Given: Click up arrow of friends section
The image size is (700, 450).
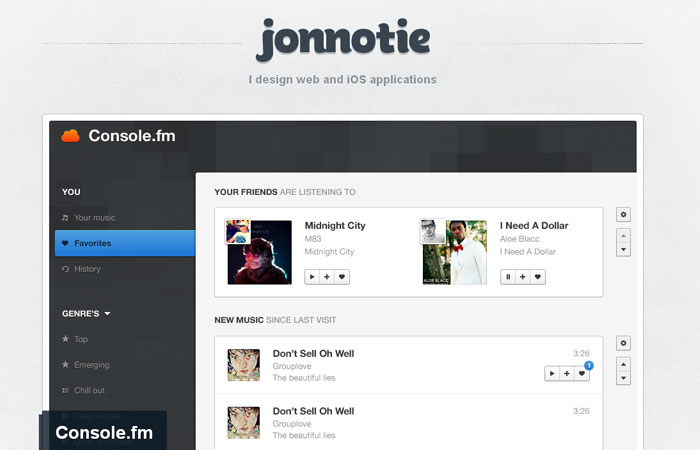Looking at the screenshot, I should pyautogui.click(x=623, y=236).
